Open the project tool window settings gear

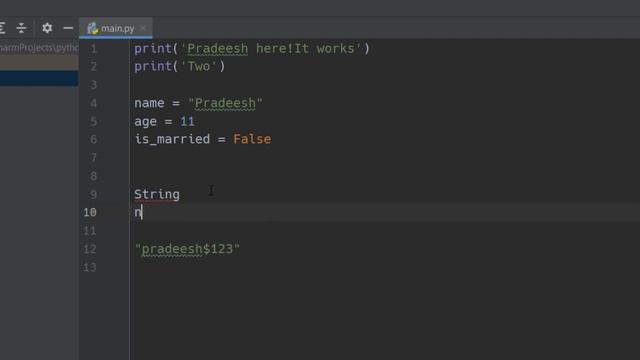click(x=47, y=28)
